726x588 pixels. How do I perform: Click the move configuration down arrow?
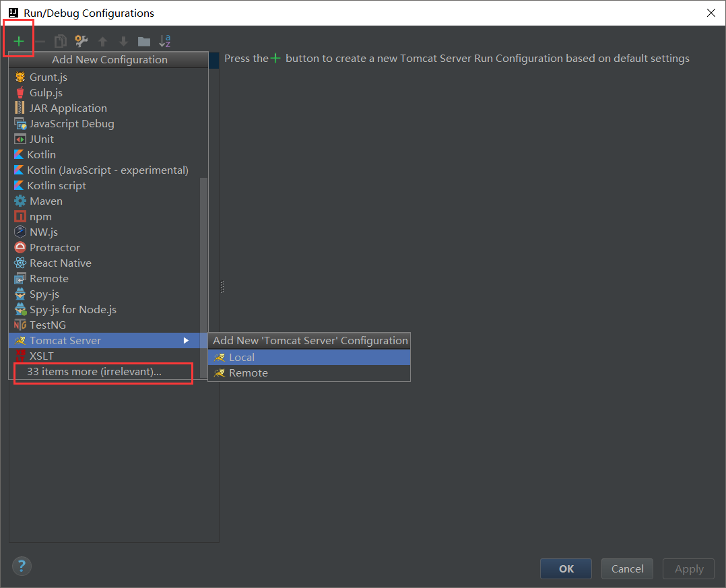[123, 41]
